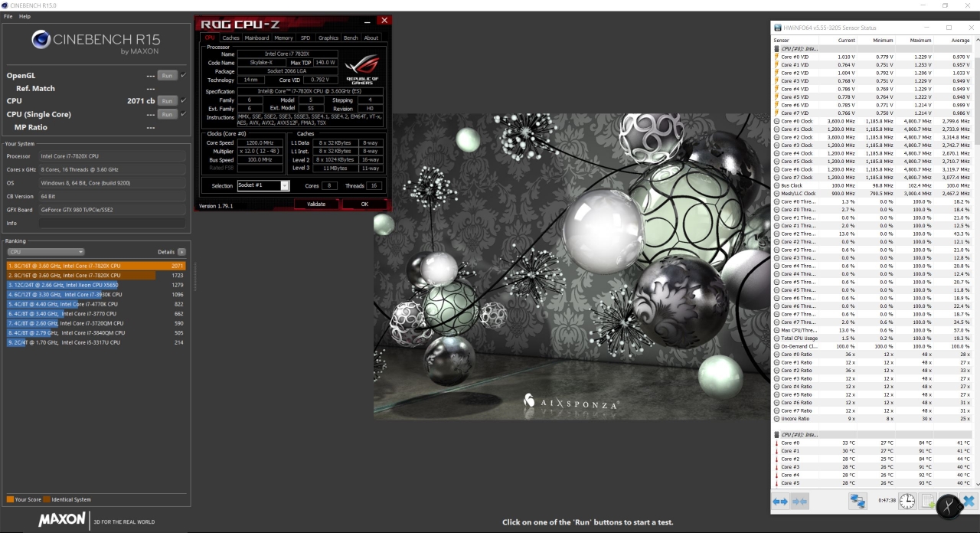Click the collapse columns arrows icon in HWiNFO
The width and height of the screenshot is (980, 533).
pos(800,502)
